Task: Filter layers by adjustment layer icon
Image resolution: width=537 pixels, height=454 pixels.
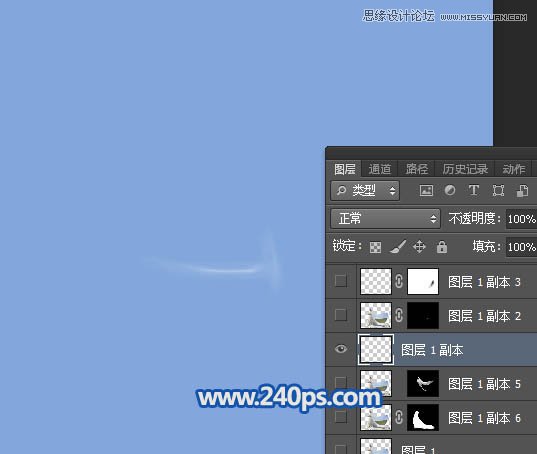Action: (450, 190)
